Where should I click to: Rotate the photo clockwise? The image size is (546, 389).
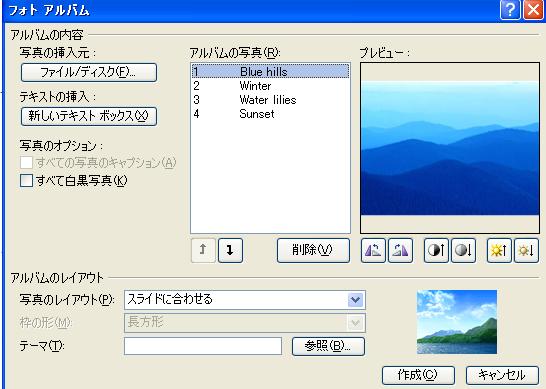(400, 250)
